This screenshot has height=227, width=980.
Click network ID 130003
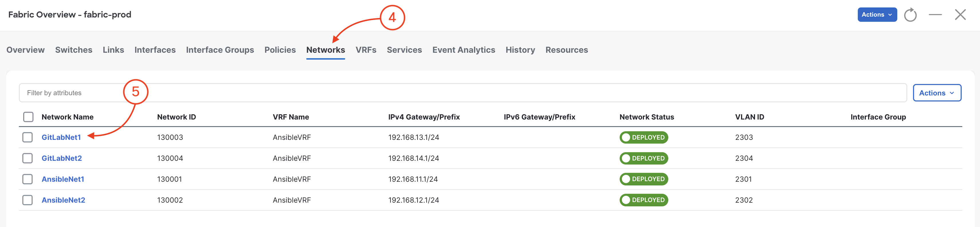click(x=170, y=137)
